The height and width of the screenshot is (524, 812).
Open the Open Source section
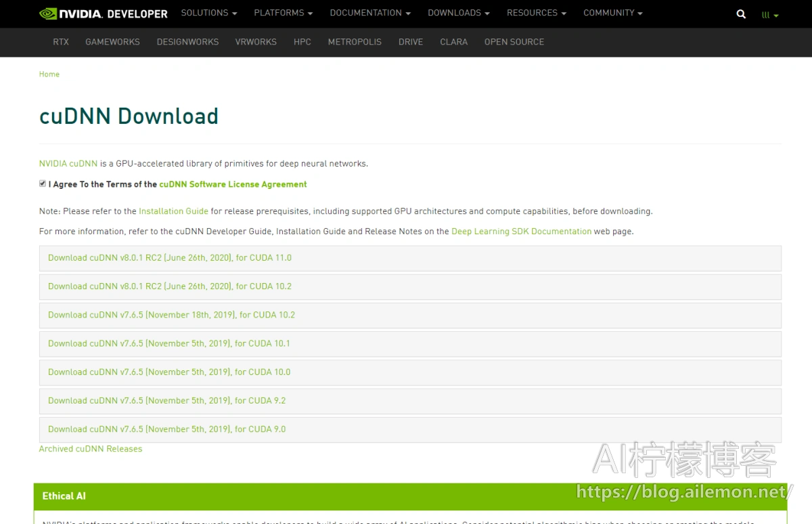coord(514,42)
